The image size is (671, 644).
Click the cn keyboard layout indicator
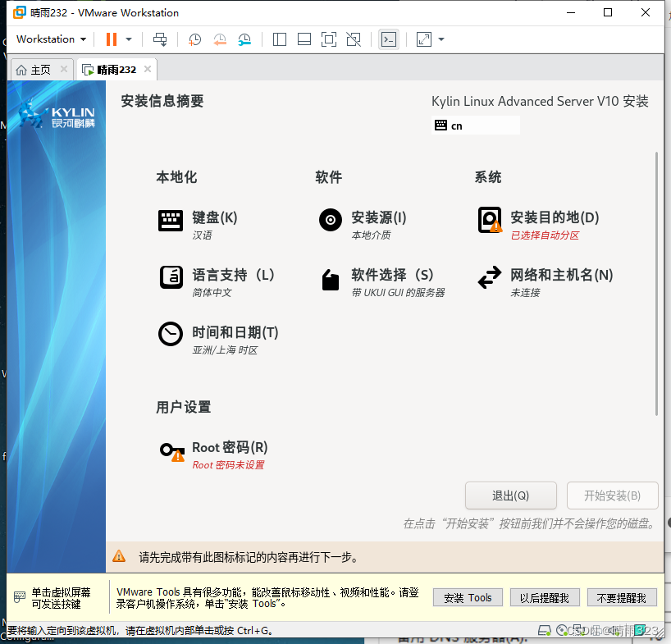[x=476, y=126]
